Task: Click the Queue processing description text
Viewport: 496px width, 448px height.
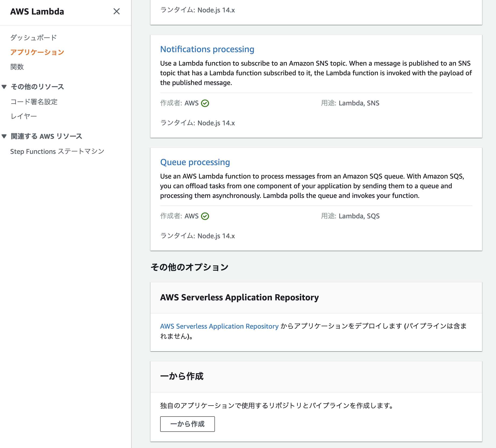Action: (x=312, y=186)
